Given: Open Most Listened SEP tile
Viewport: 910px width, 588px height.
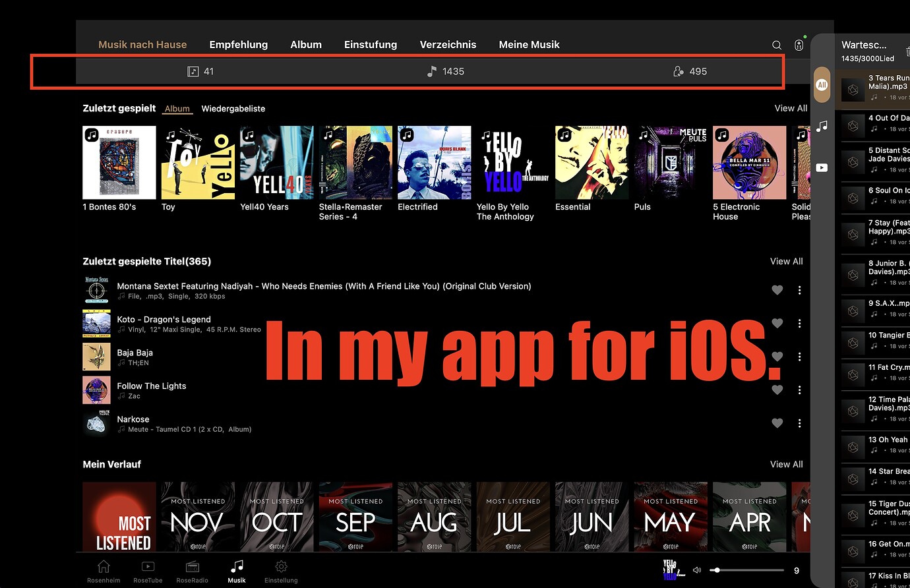Looking at the screenshot, I should [x=355, y=517].
